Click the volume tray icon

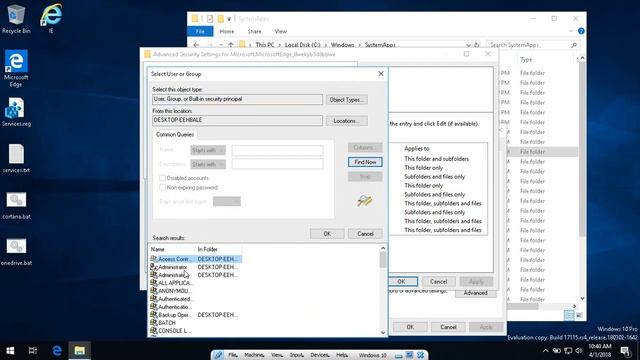point(578,351)
